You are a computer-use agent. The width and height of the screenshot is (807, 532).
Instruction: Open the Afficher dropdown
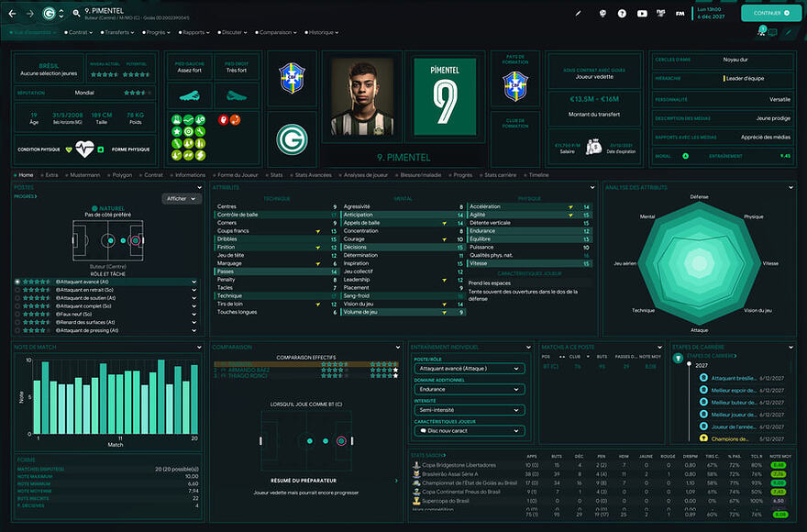coord(181,198)
